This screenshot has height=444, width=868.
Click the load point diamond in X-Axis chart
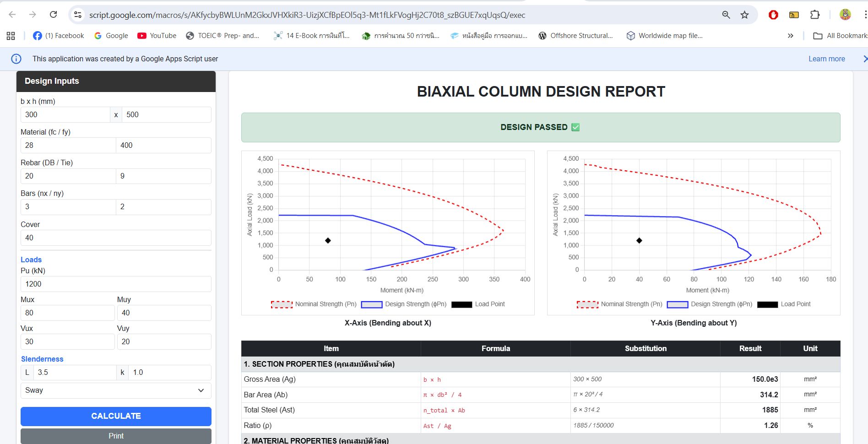pos(328,240)
